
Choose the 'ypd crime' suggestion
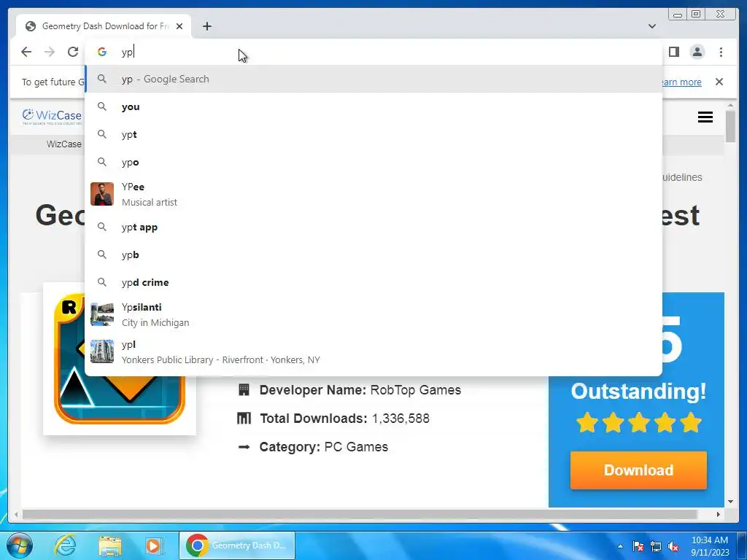[x=373, y=282]
